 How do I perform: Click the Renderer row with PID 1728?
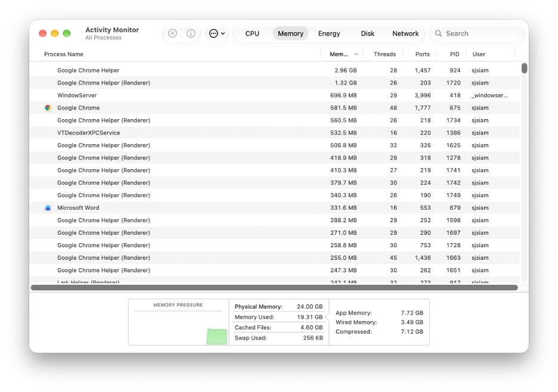pos(274,245)
